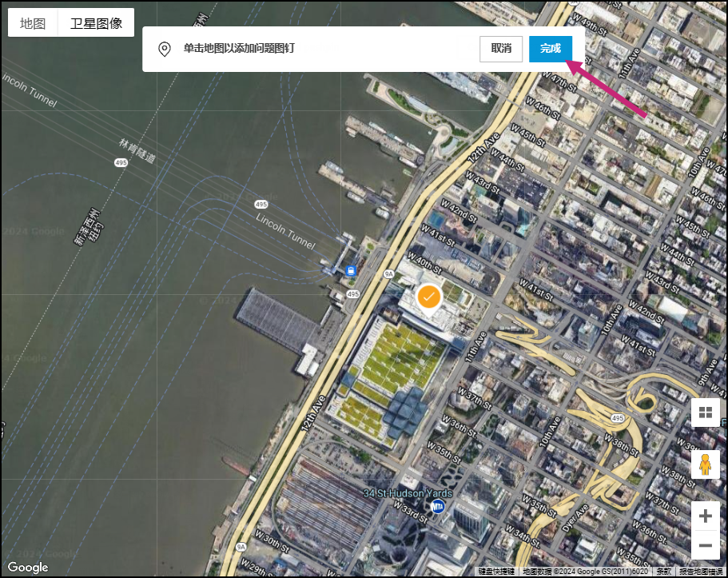The height and width of the screenshot is (578, 728).
Task: Click the W 49th St street label
Action: tap(590, 24)
